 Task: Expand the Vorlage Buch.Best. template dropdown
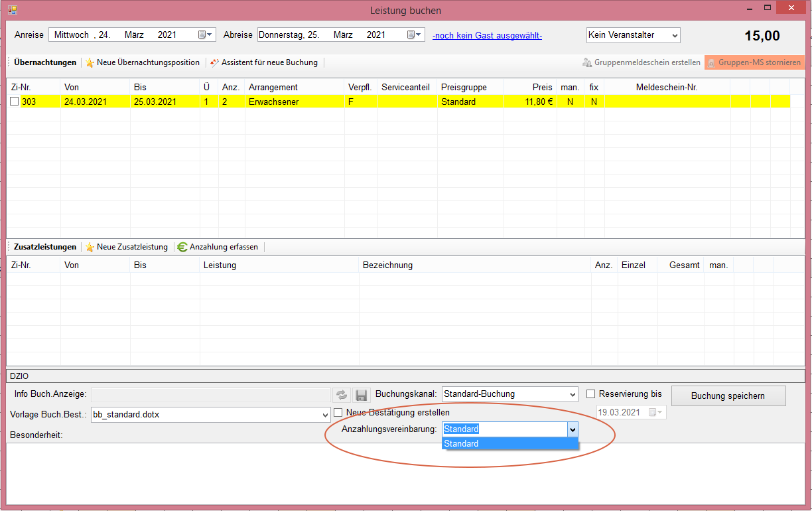pyautogui.click(x=325, y=415)
